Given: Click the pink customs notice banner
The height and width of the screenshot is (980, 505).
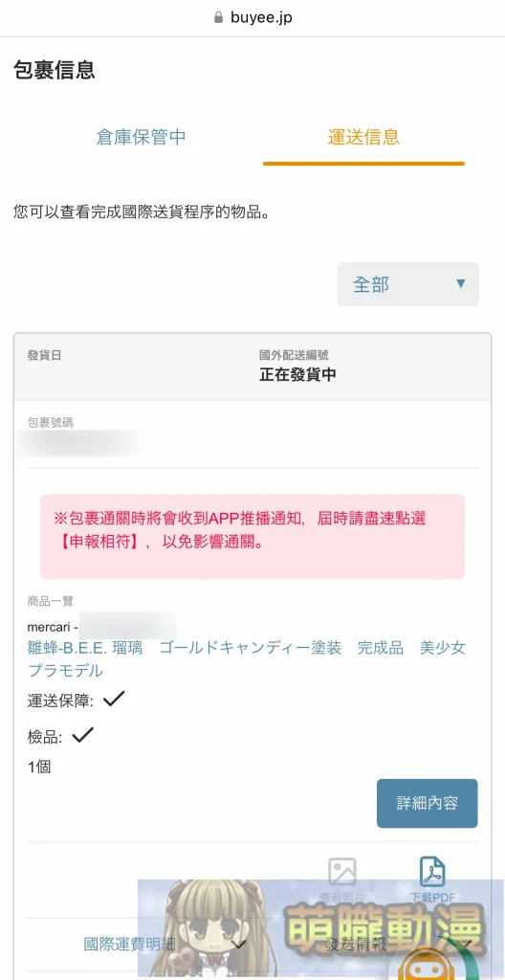Looking at the screenshot, I should 252,537.
